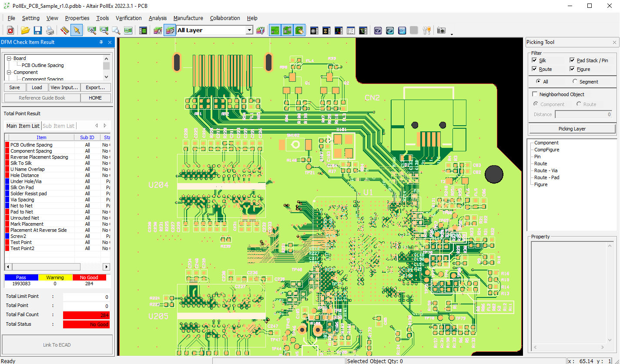Click the red No Good status swatch
620x364 pixels.
[x=88, y=277]
